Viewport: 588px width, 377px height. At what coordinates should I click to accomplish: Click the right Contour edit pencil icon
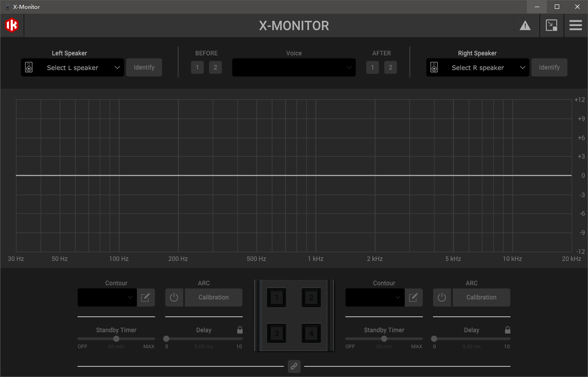[x=414, y=298]
